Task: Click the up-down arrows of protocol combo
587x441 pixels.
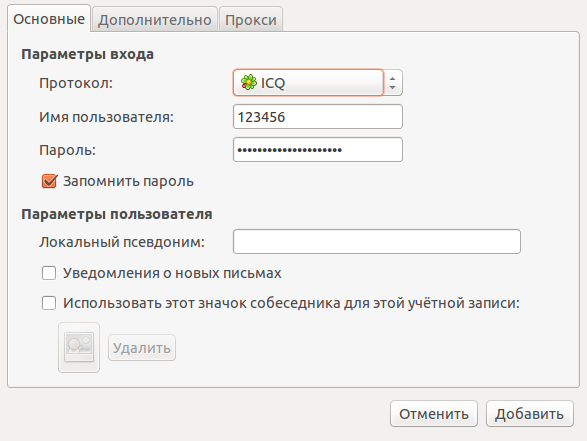Action: point(392,82)
